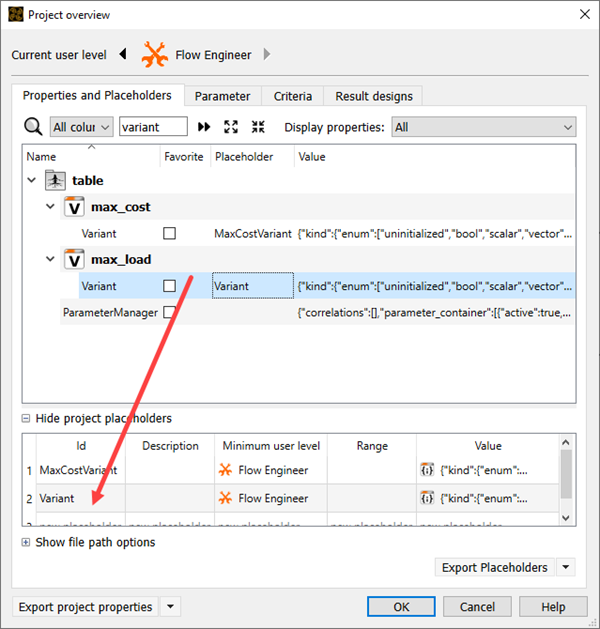Open Export Placeholders dropdown arrow
Screen dimensions: 600x629
566,567
